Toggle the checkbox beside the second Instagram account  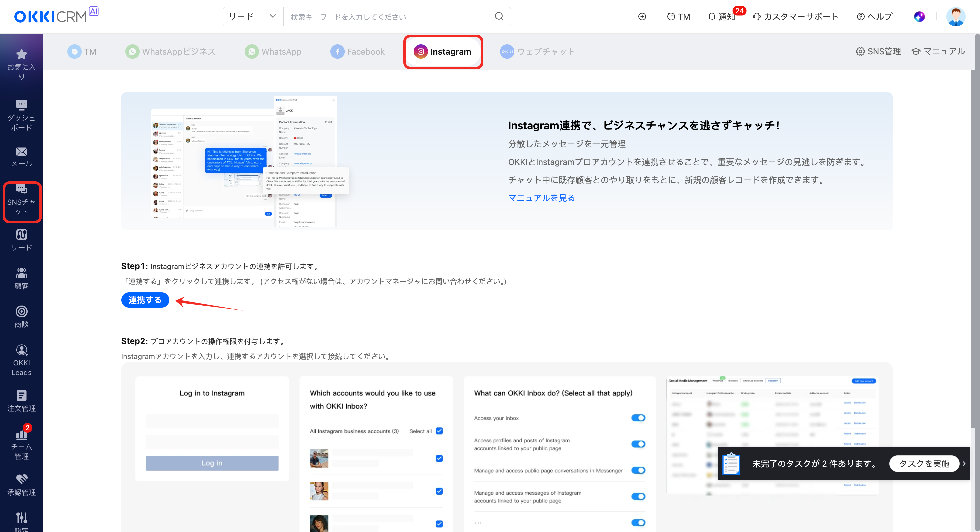click(x=439, y=491)
